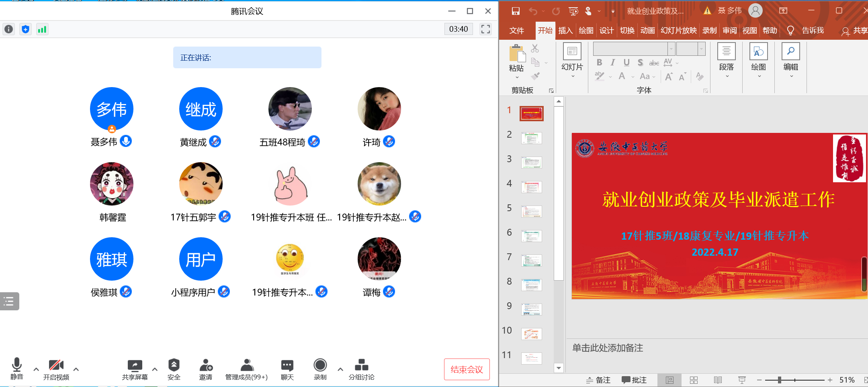Start Recording (录制) the meeting
Screen dimensions: 868x387
click(x=320, y=369)
